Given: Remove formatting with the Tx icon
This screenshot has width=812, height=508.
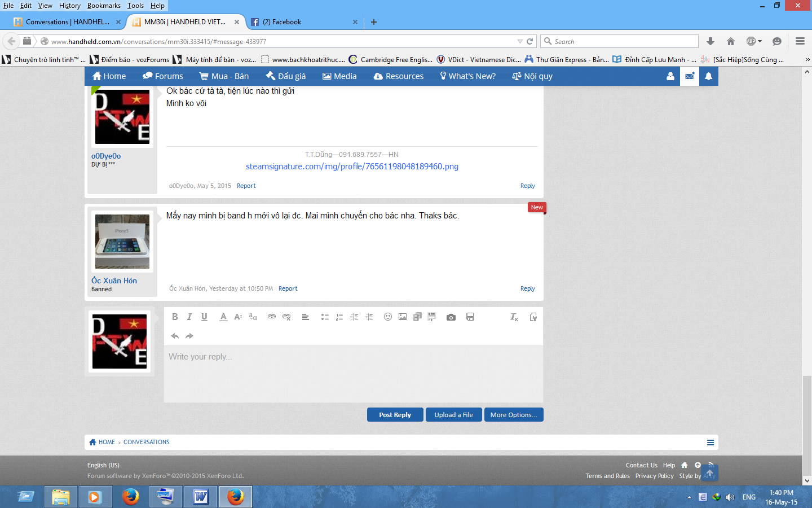Looking at the screenshot, I should coord(514,317).
